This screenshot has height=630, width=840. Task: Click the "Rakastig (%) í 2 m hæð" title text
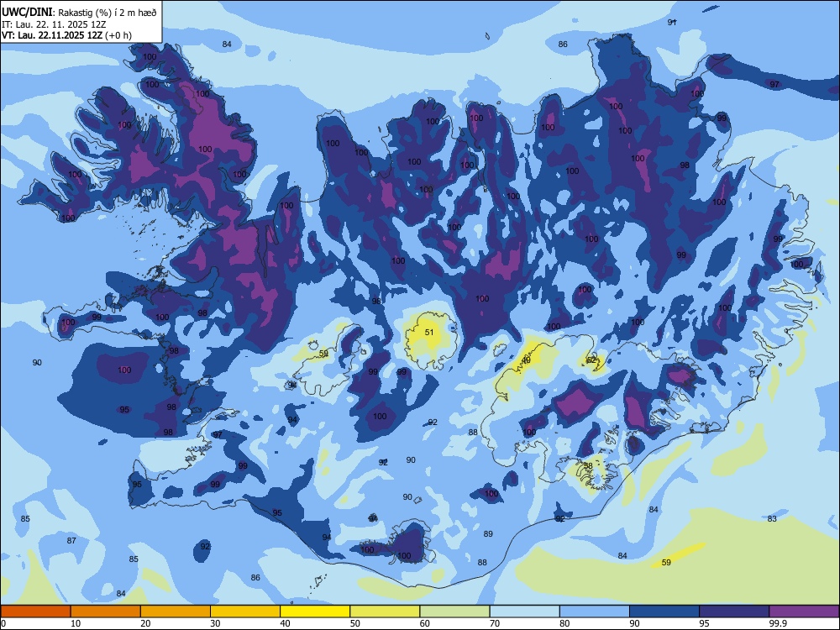108,13
